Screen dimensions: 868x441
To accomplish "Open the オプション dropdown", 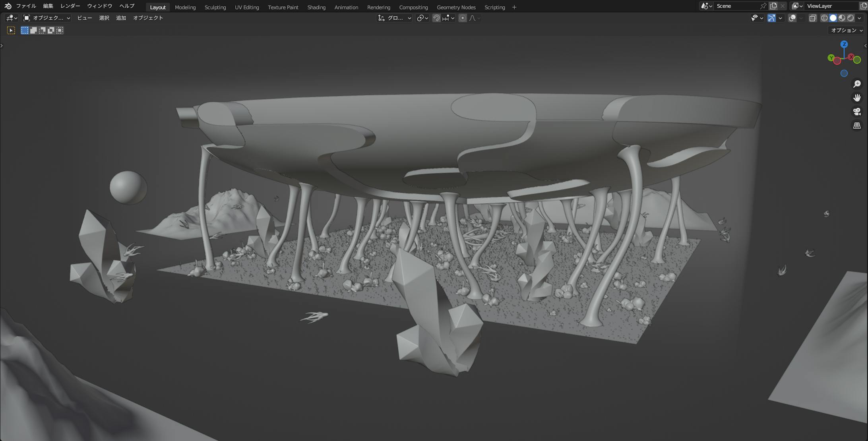I will click(847, 30).
